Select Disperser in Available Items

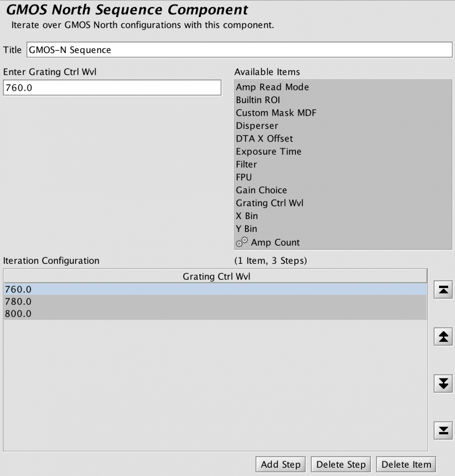pos(343,126)
